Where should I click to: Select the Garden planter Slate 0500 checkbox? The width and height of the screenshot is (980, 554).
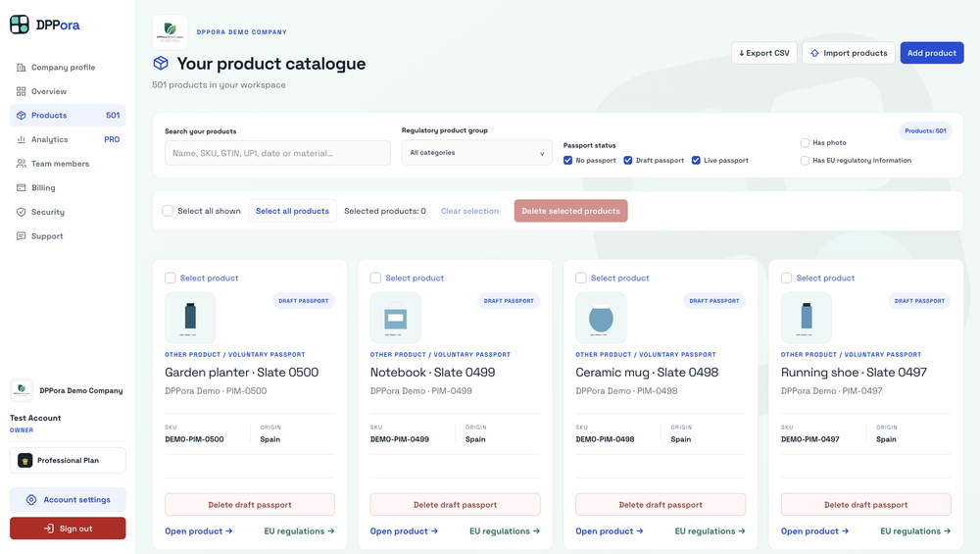[170, 277]
